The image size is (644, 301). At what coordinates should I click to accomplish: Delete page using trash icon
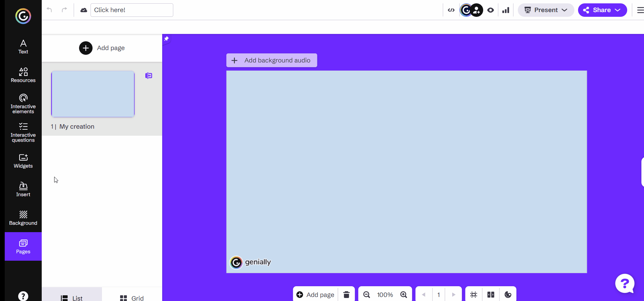[346, 295]
